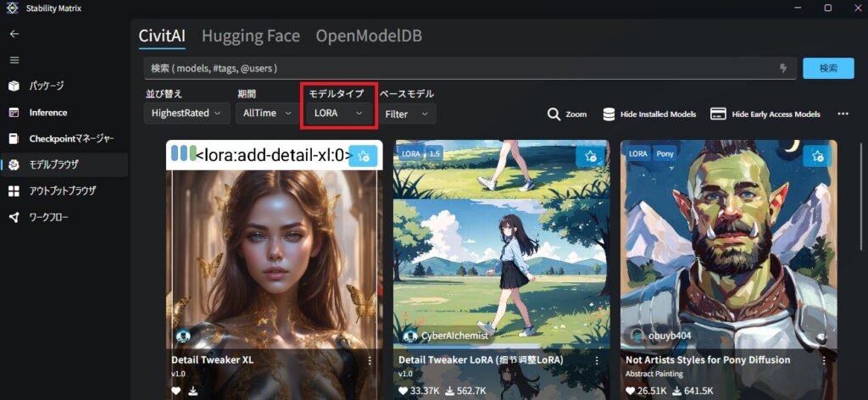Image resolution: width=868 pixels, height=400 pixels.
Task: Open the ワークフロー workflow page
Action: pos(49,218)
